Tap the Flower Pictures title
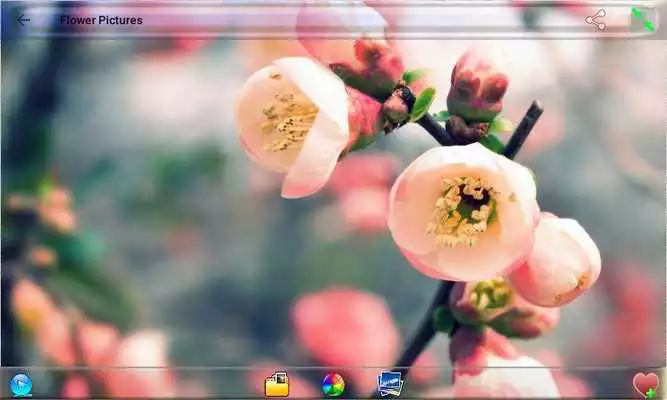 tap(101, 20)
